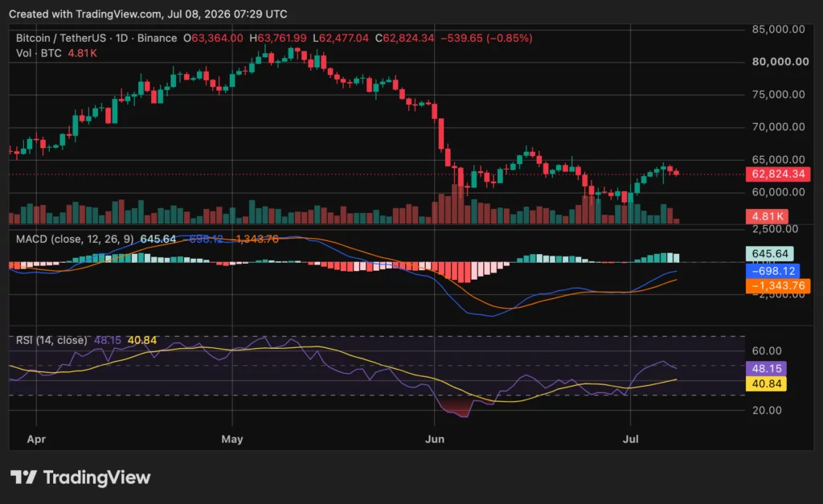823x504 pixels.
Task: Click the open price O63,364.00 in the header
Action: pyautogui.click(x=213, y=39)
